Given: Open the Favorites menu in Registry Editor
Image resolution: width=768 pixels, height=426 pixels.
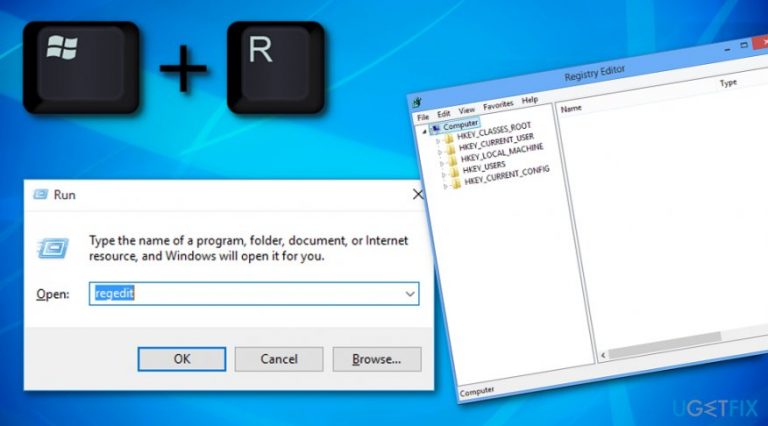Looking at the screenshot, I should [498, 105].
